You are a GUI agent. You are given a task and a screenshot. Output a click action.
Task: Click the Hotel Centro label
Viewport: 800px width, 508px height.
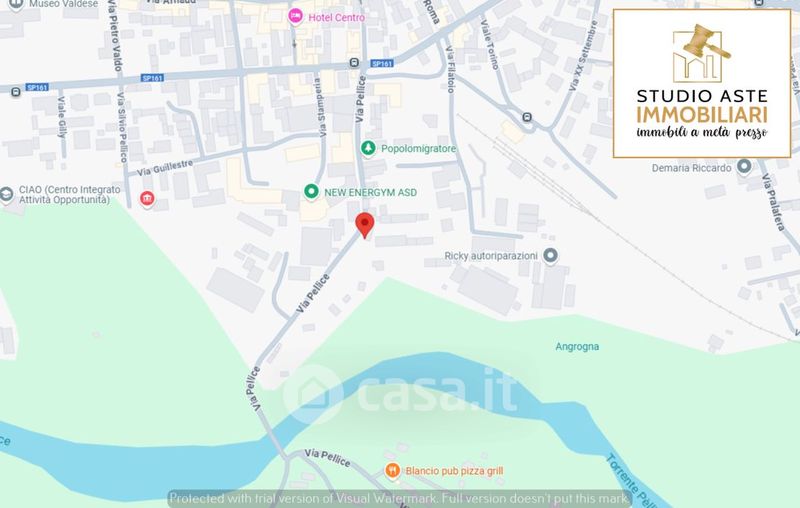(337, 17)
